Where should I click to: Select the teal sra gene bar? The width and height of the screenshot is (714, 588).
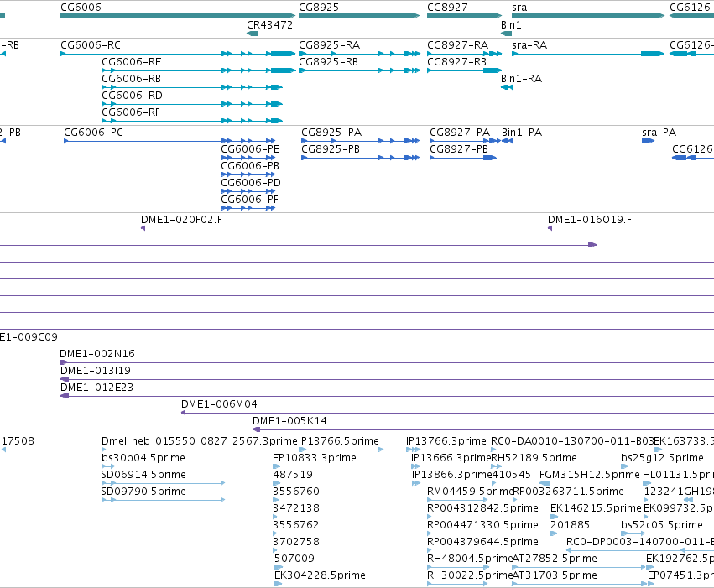588,16
